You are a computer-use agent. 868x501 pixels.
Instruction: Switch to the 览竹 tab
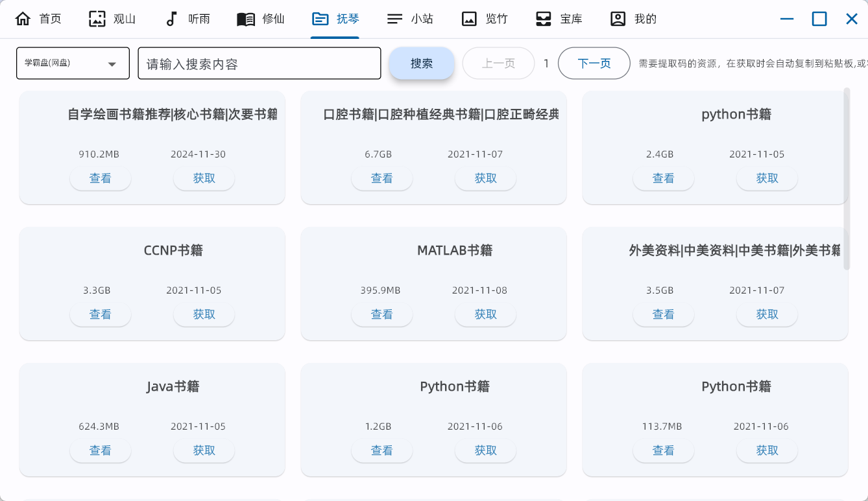485,19
